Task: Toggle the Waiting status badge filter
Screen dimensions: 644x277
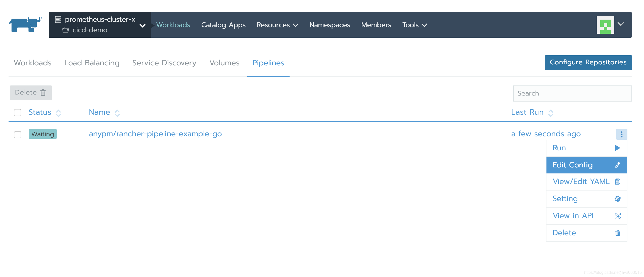Action: point(42,133)
